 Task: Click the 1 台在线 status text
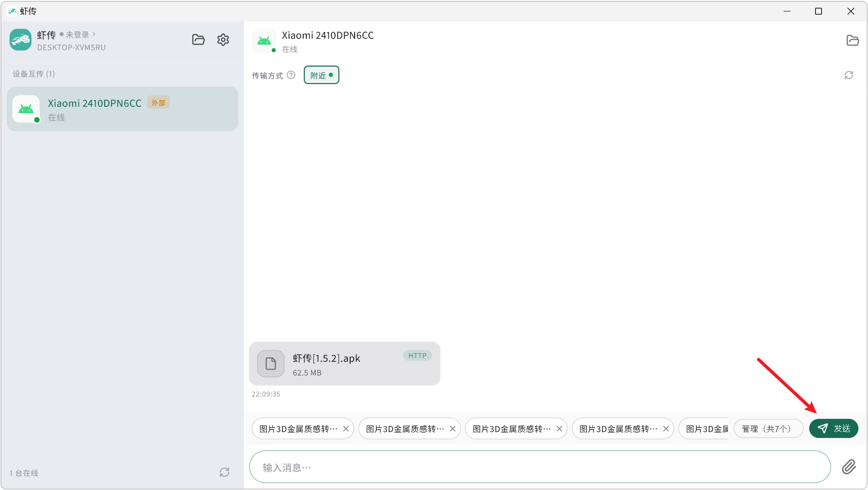tap(24, 473)
